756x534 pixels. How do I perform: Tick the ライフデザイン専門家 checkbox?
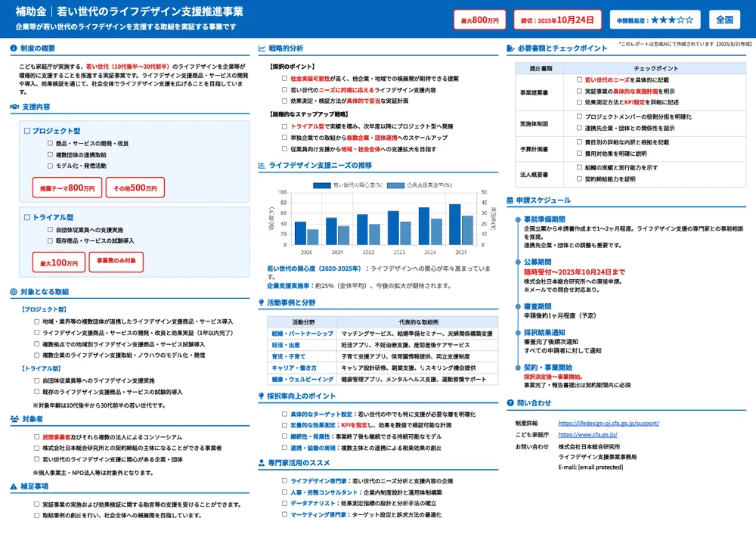pos(284,481)
